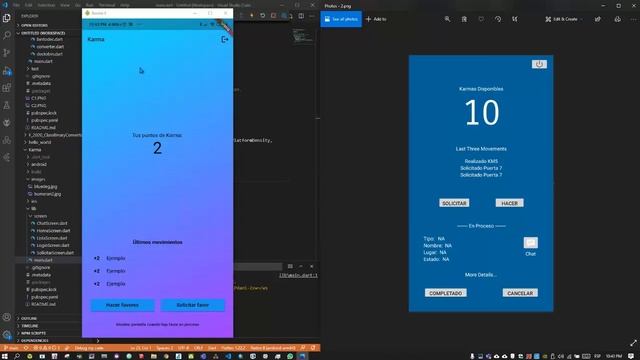Viewport: 640px width, 360px height.
Task: Click Hacer favores button in Karma app
Action: click(122, 305)
